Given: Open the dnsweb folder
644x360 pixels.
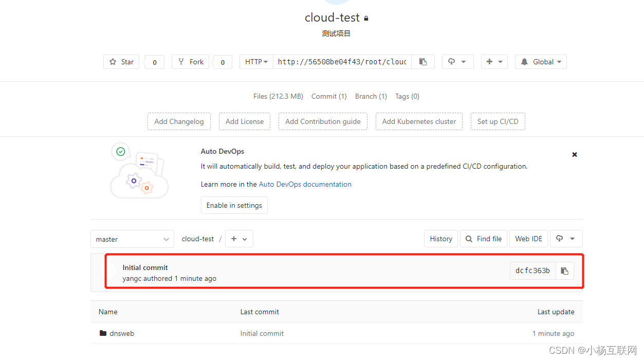Looking at the screenshot, I should coord(122,333).
